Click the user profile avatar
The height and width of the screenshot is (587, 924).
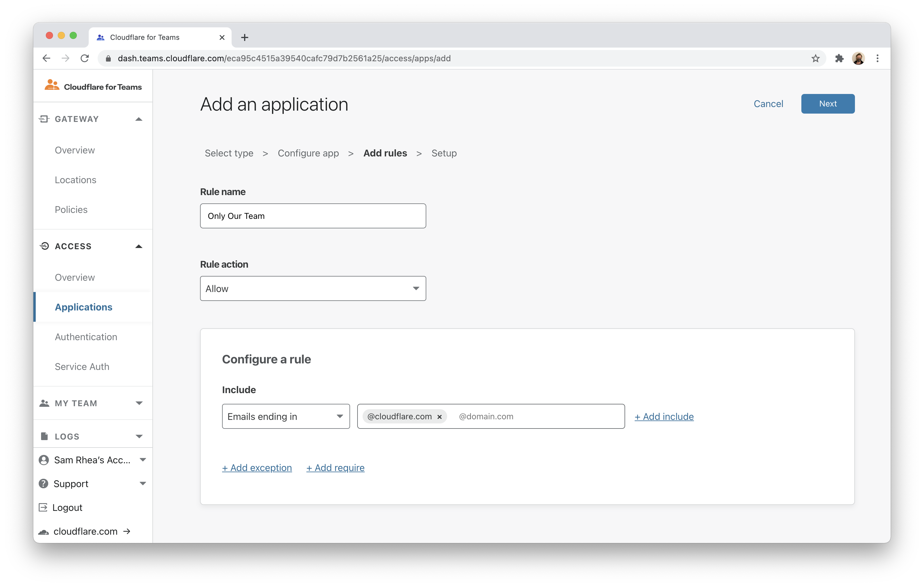(858, 58)
